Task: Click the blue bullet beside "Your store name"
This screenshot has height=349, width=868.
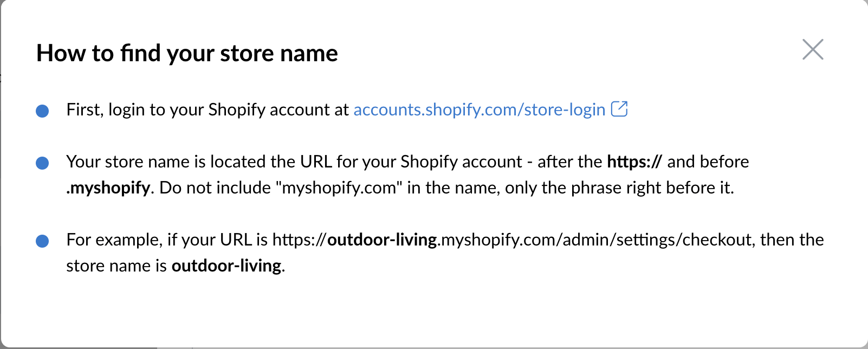Action: [42, 163]
